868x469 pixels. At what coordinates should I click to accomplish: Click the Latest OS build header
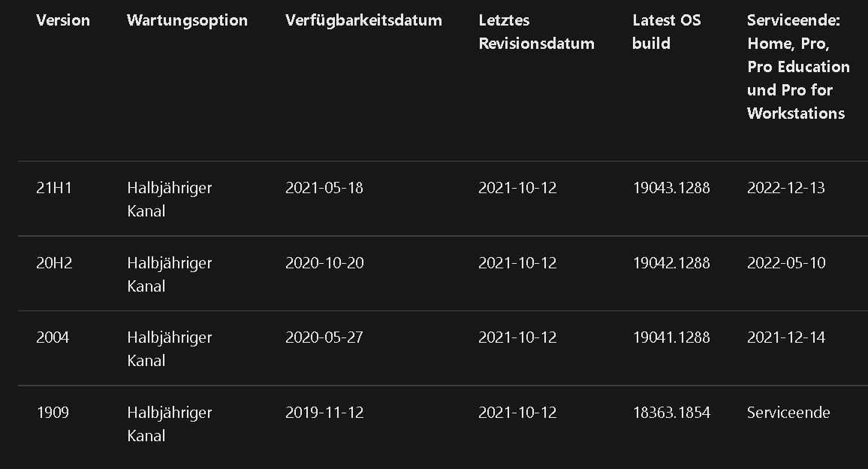667,32
